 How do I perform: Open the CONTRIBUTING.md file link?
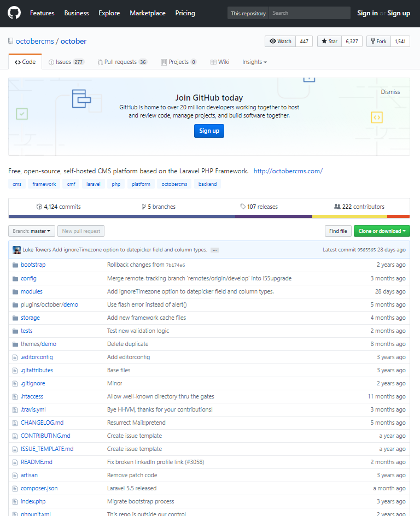tap(45, 436)
